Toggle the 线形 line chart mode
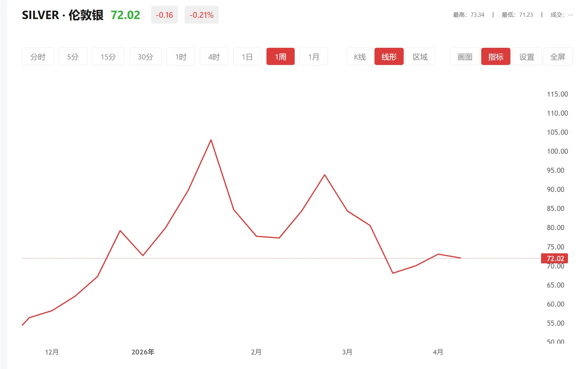The image size is (588, 369). pyautogui.click(x=389, y=57)
